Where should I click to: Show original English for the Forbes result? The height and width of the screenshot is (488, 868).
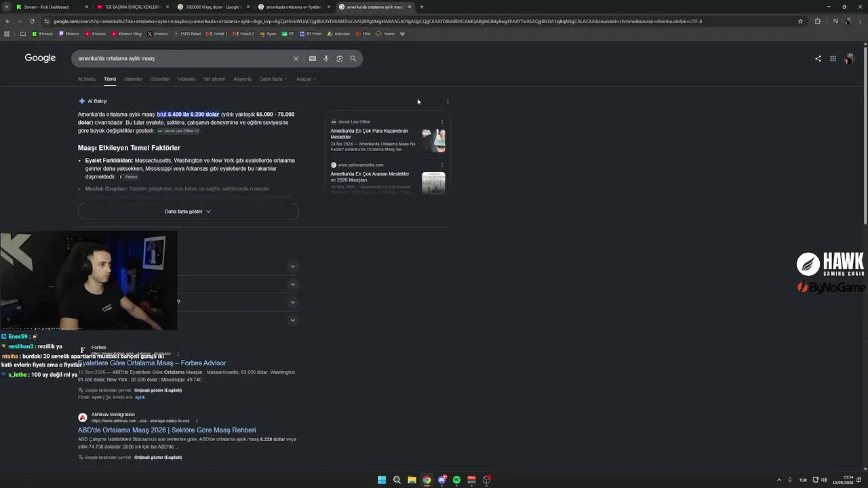coord(158,390)
